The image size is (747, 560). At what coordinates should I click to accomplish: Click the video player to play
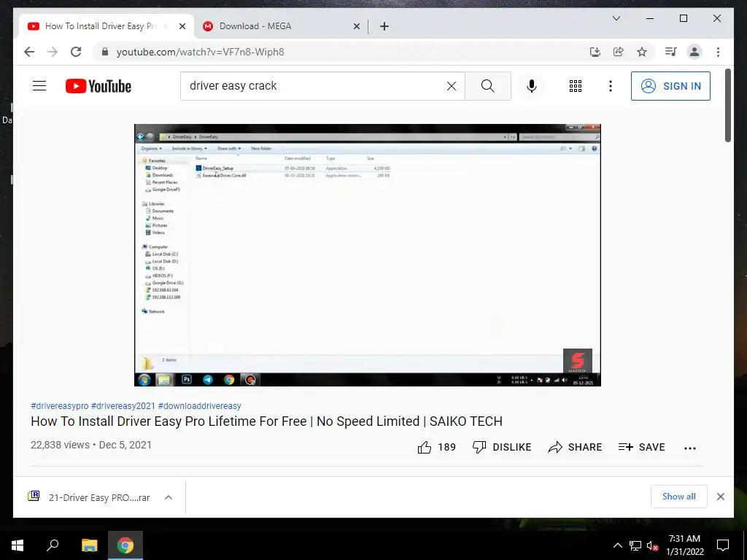[x=368, y=254]
